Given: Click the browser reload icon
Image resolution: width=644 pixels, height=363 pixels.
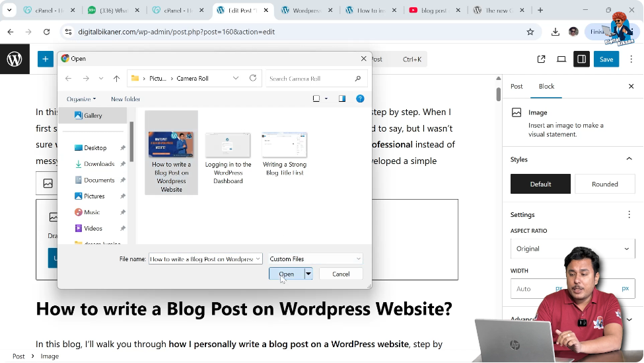Looking at the screenshot, I should click(46, 32).
